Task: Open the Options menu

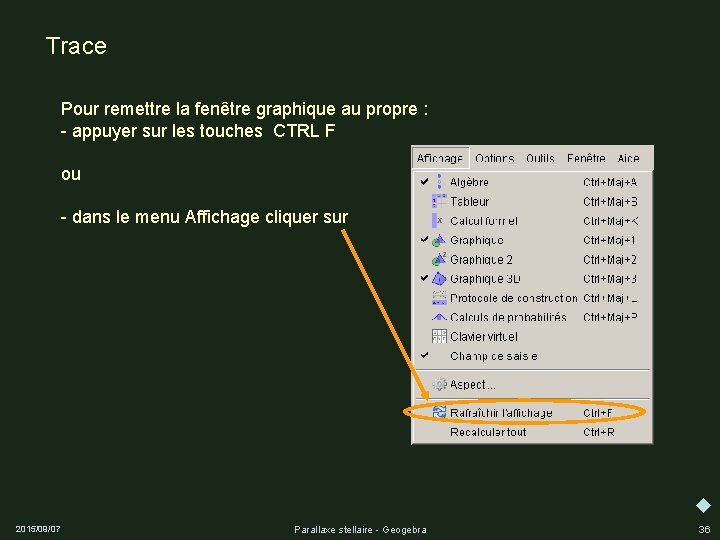Action: (495, 158)
